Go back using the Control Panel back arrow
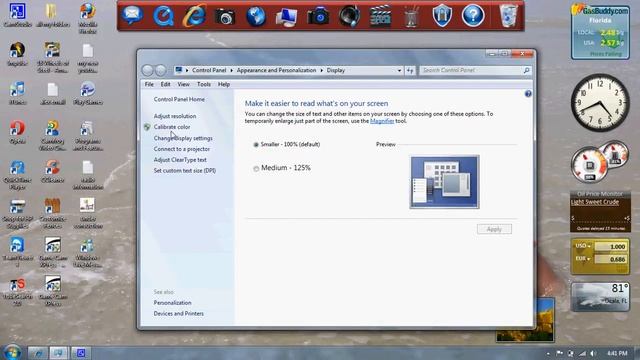Screen dimensions: 640x360 point(147,70)
